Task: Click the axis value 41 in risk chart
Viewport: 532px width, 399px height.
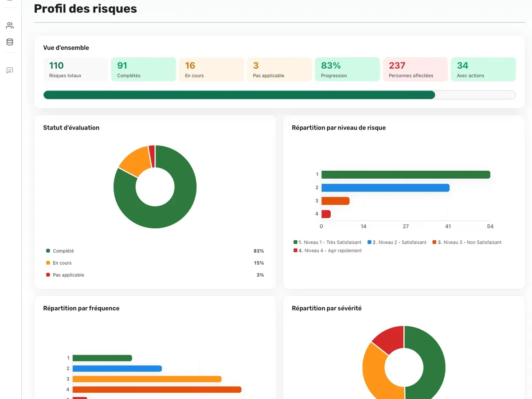Action: [x=448, y=227]
